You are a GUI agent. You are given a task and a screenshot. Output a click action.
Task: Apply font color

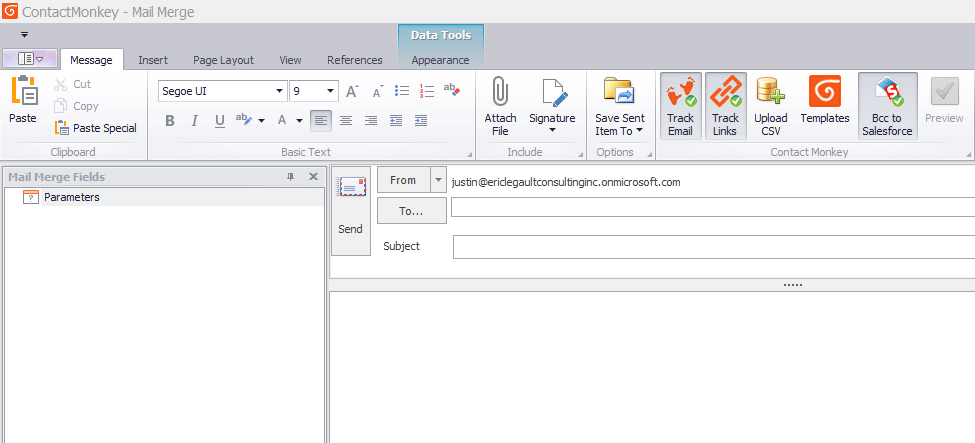[x=282, y=121]
